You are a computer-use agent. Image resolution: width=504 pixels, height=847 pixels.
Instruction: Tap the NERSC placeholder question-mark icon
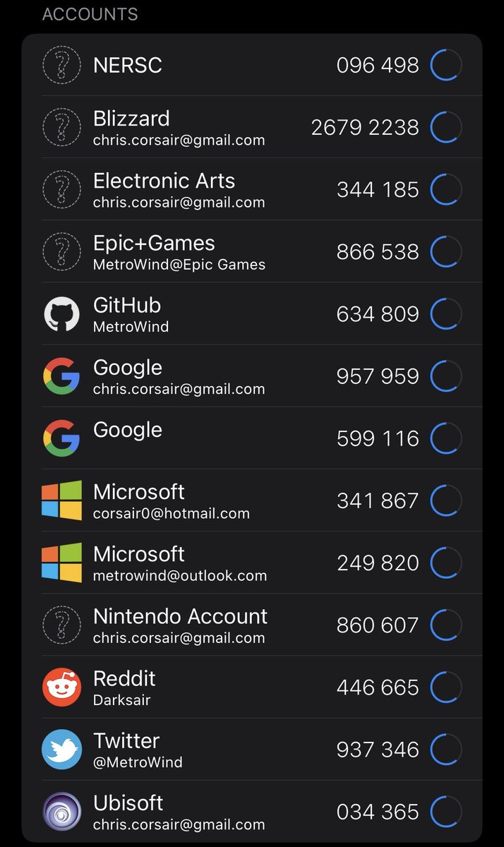[x=62, y=66]
